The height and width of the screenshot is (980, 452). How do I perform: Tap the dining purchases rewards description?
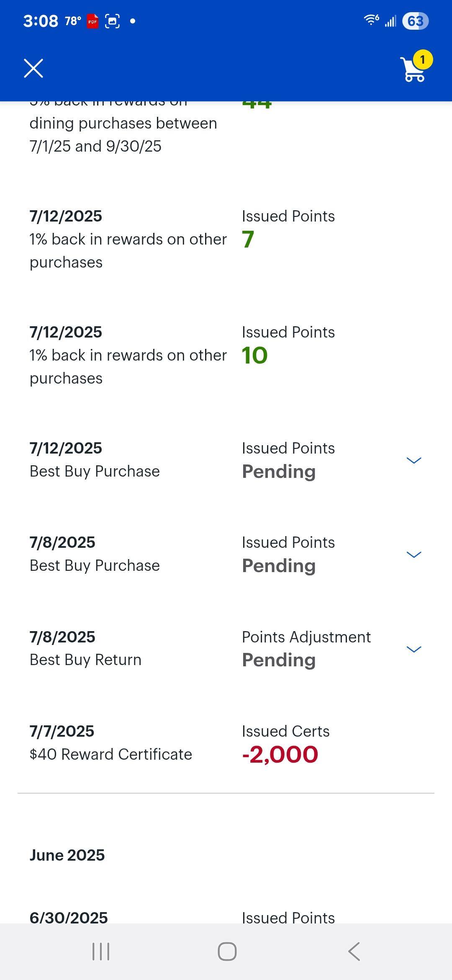pyautogui.click(x=123, y=135)
